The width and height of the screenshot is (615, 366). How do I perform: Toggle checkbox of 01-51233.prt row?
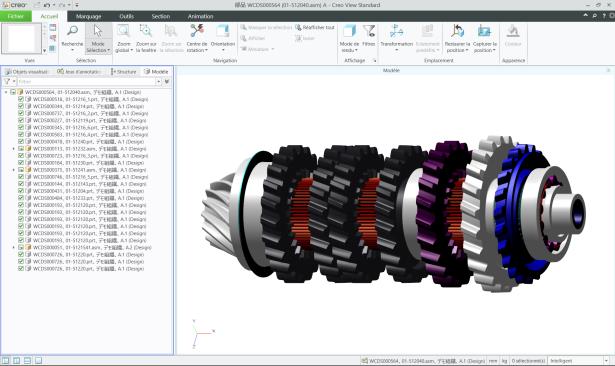click(x=21, y=198)
